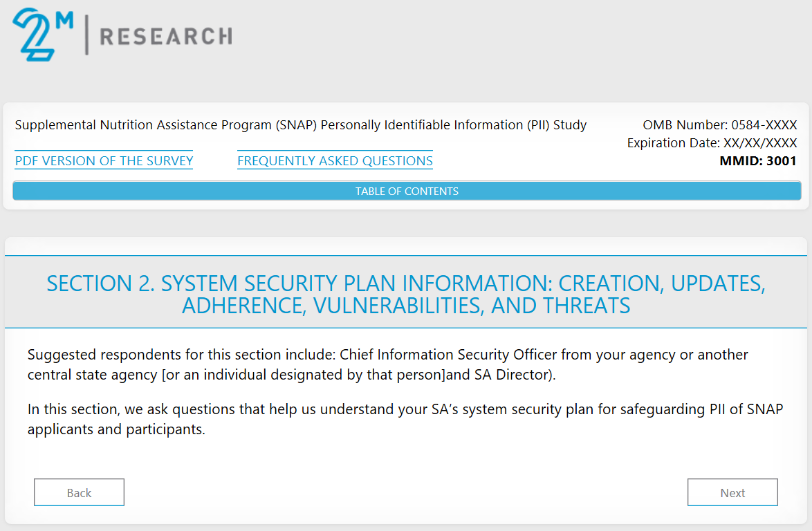Click the SNAP PII Study title text
Image resolution: width=812 pixels, height=531 pixels.
tap(300, 125)
